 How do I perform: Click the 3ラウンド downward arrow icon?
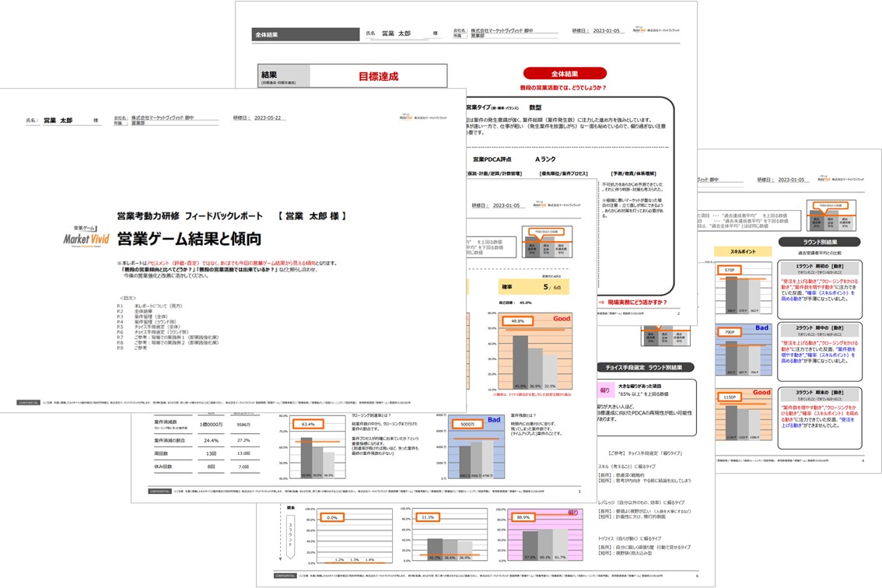pos(290,537)
